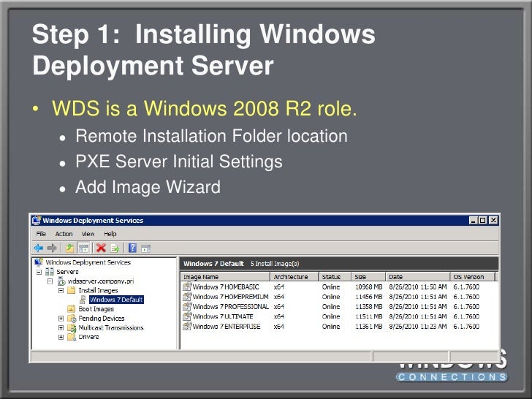
Task: Collapse the Servers tree node
Action: click(39, 272)
